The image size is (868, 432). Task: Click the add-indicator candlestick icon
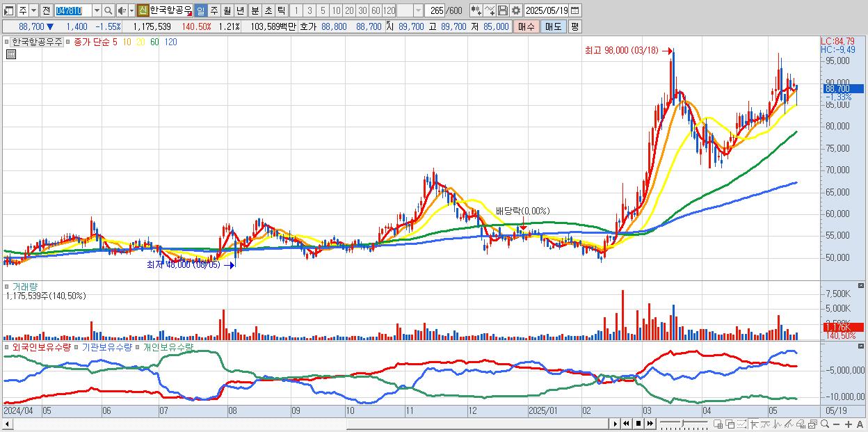pos(476,10)
